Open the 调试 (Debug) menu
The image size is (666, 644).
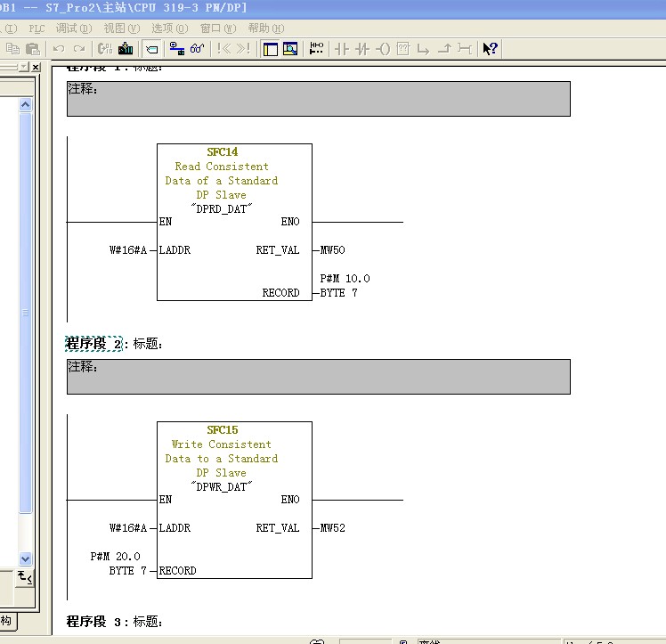click(x=74, y=29)
